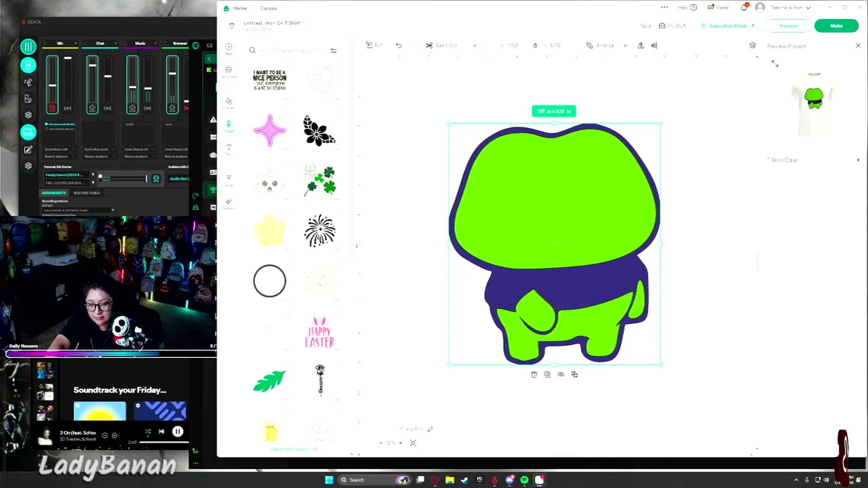868x488 pixels.
Task: Click the Flip icon in toolbar
Action: tap(640, 45)
